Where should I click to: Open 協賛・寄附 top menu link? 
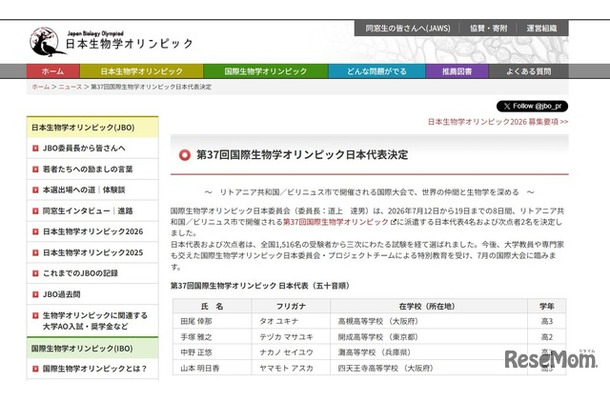point(489,28)
